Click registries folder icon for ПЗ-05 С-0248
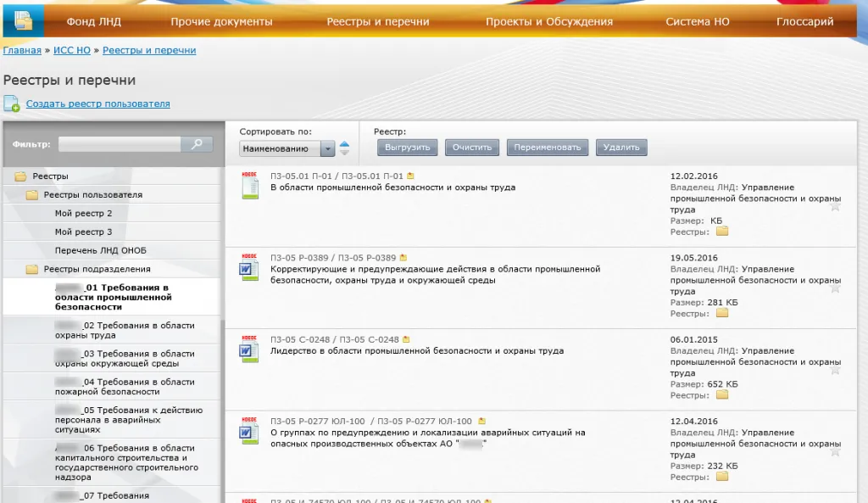This screenshot has height=503, width=868. click(722, 394)
